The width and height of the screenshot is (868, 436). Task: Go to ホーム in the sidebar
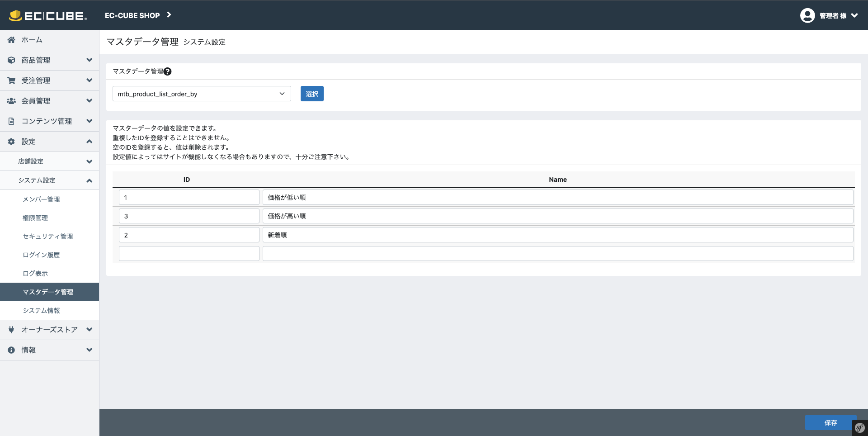pyautogui.click(x=32, y=40)
